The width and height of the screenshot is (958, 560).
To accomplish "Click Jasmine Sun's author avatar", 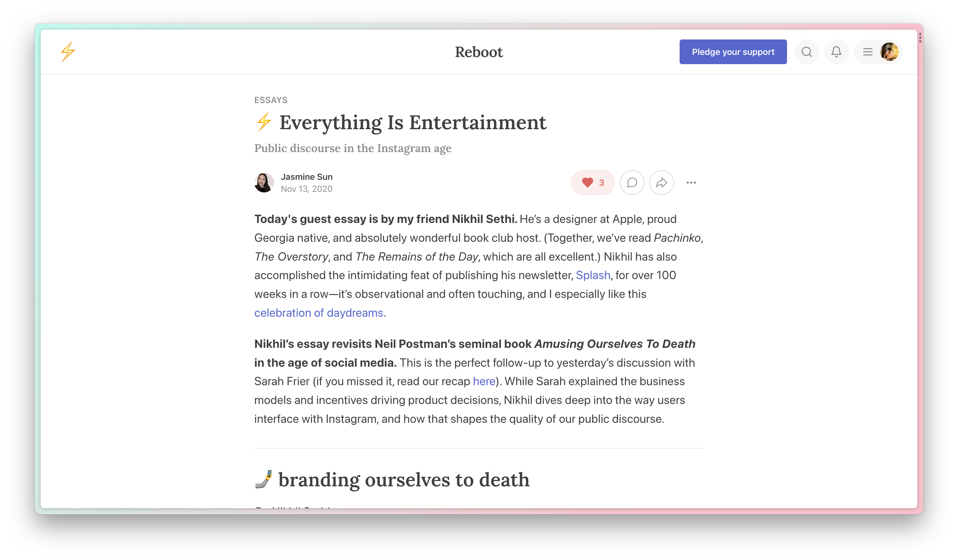I will (x=264, y=183).
